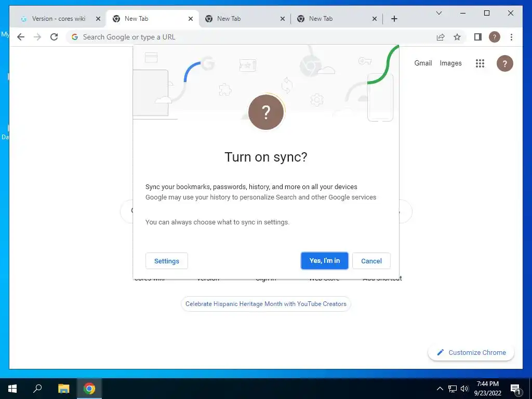Open the Chrome side panel
The width and height of the screenshot is (532, 399).
click(478, 37)
